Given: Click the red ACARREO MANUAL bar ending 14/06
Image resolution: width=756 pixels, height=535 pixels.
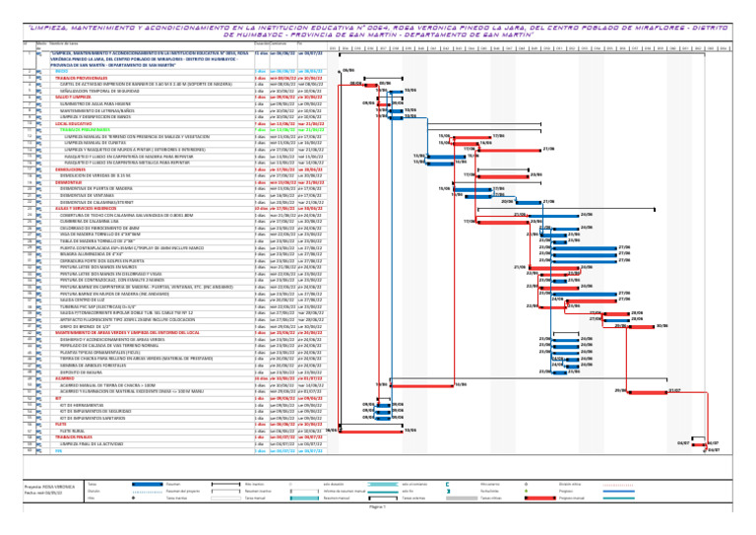Looking at the screenshot, I should pos(422,385).
